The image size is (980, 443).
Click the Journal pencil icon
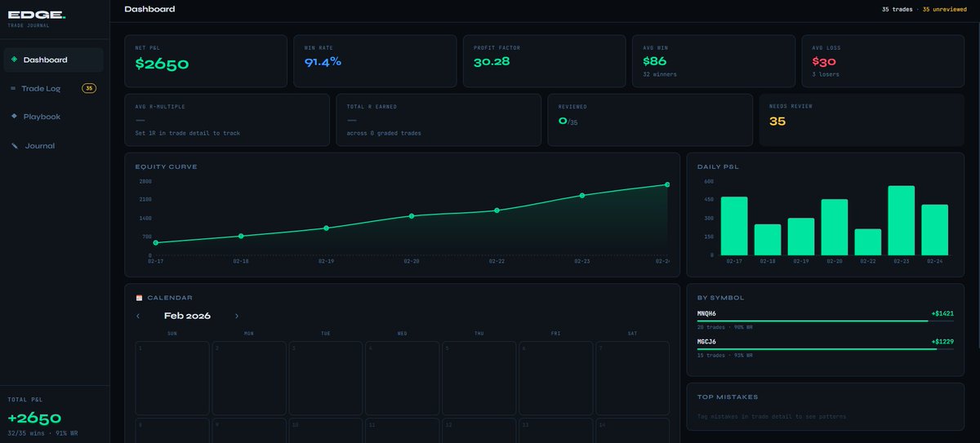pos(14,146)
